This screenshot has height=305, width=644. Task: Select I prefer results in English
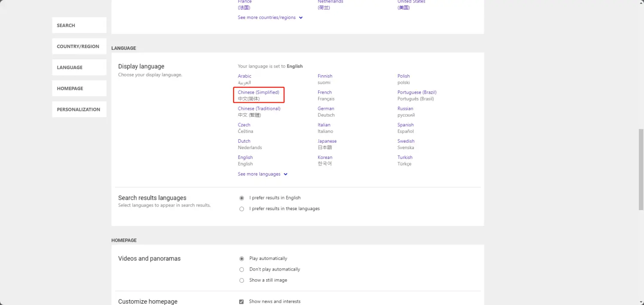pyautogui.click(x=242, y=198)
